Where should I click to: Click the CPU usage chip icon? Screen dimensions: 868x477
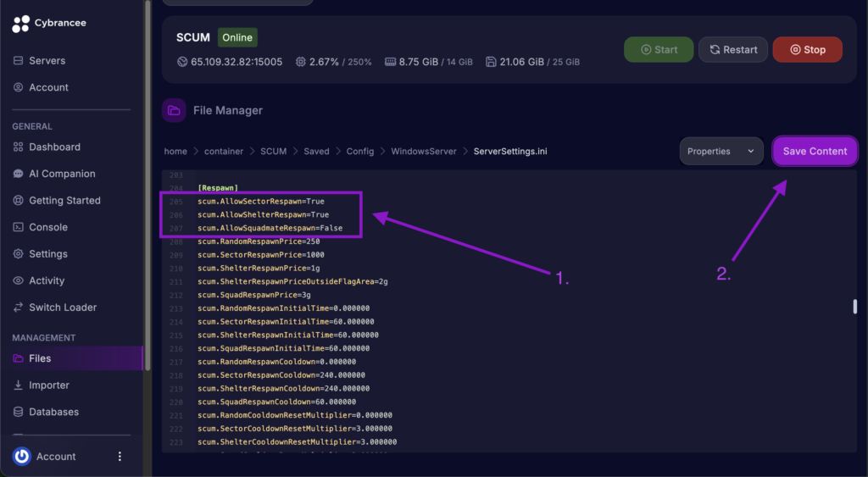tap(301, 62)
